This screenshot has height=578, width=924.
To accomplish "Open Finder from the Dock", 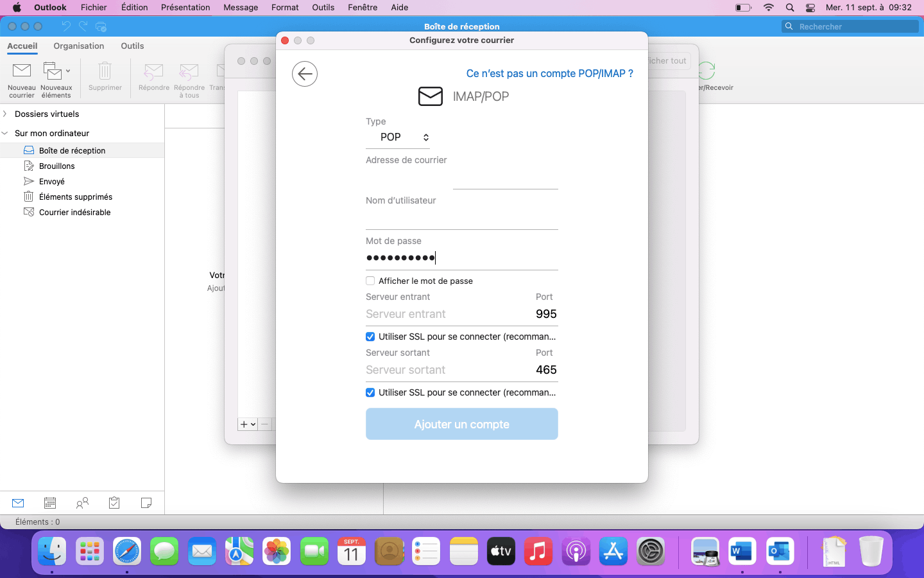I will [x=52, y=551].
